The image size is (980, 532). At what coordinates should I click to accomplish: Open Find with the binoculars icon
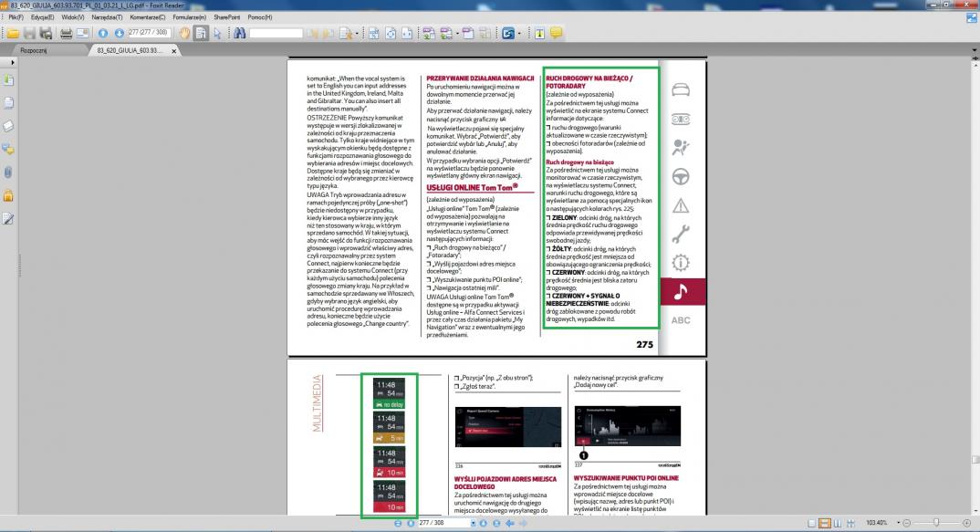click(x=239, y=33)
